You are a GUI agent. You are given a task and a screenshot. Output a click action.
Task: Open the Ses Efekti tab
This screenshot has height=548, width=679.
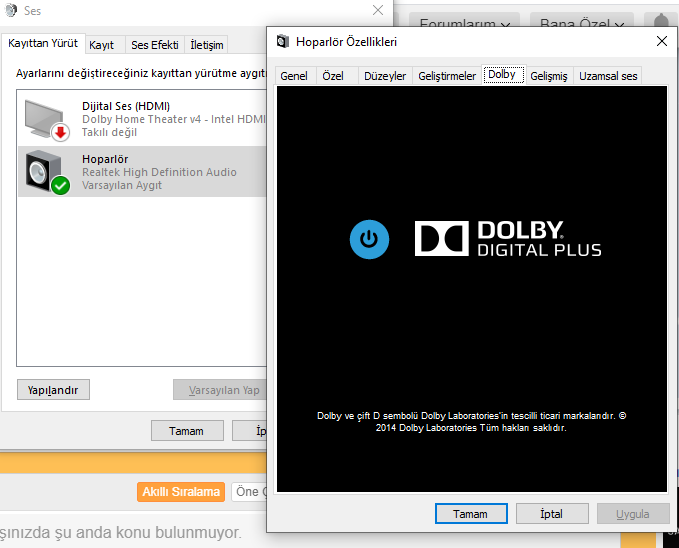[x=154, y=45]
